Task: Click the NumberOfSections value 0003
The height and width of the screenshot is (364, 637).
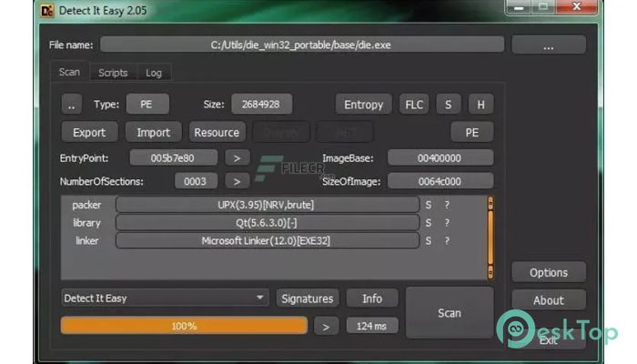Action: [x=196, y=181]
